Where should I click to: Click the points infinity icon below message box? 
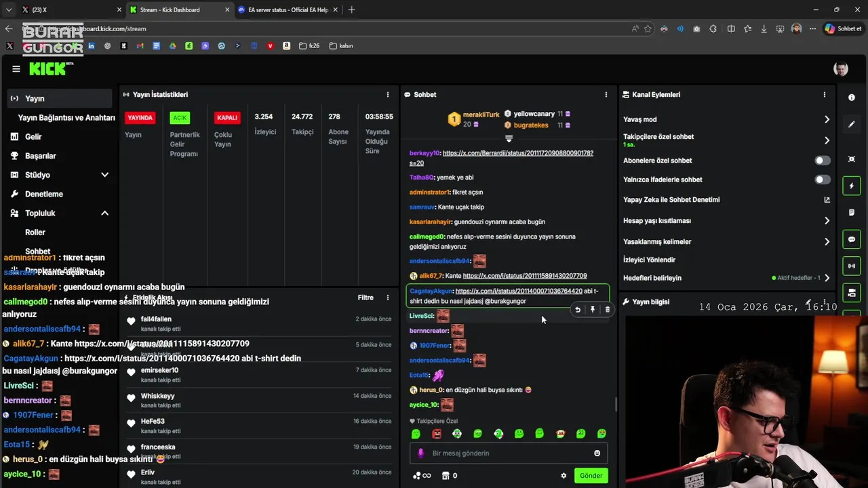422,476
